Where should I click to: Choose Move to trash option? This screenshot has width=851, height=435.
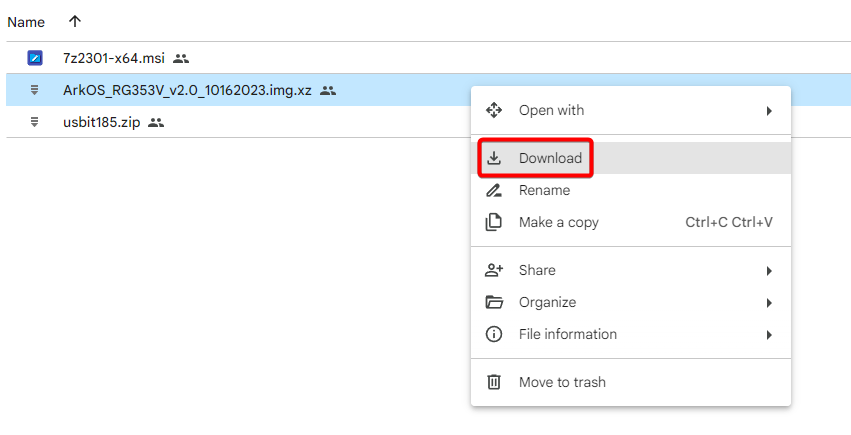click(562, 382)
